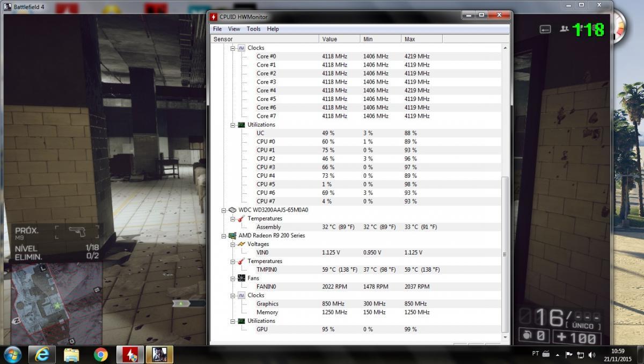Click the Sensor column header
The height and width of the screenshot is (364, 644).
pos(265,39)
